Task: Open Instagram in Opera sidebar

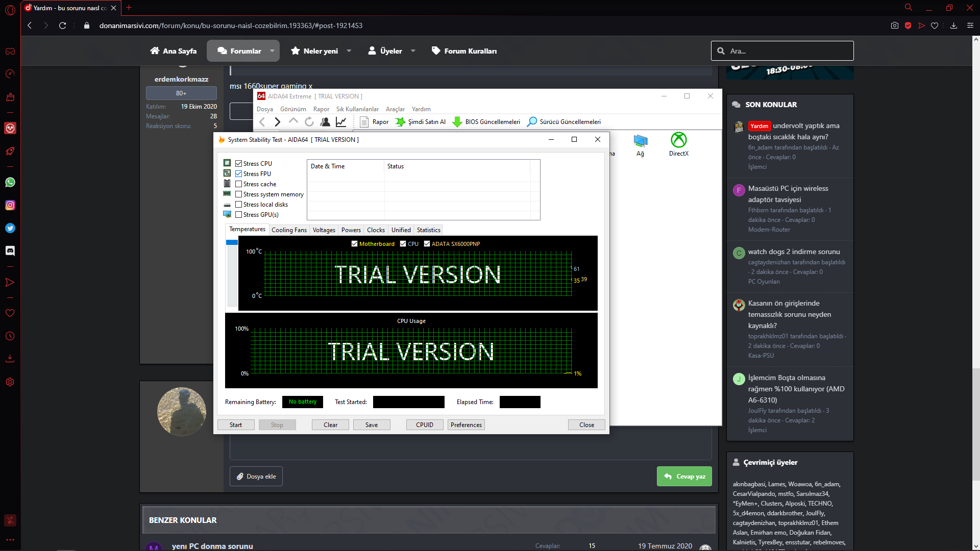Action: click(x=10, y=205)
